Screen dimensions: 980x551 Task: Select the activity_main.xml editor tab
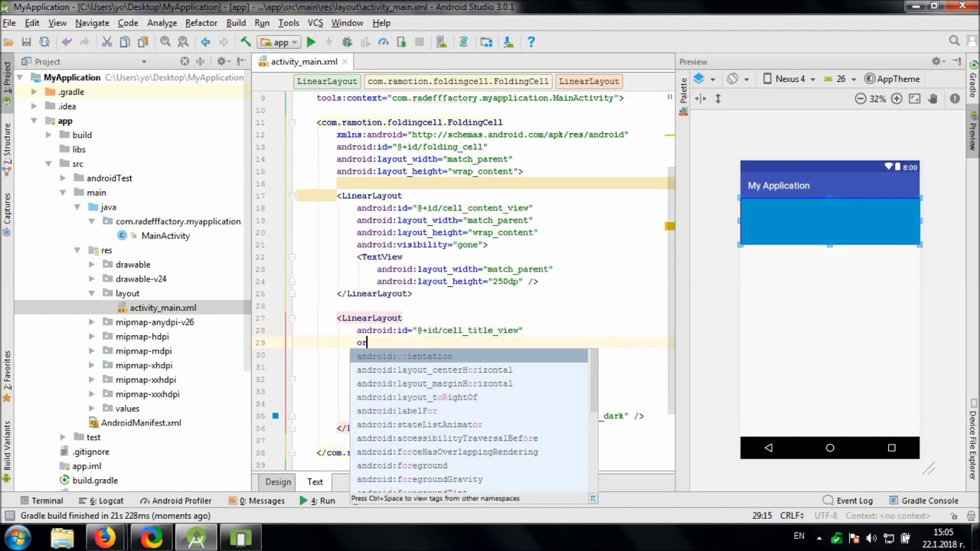click(303, 61)
